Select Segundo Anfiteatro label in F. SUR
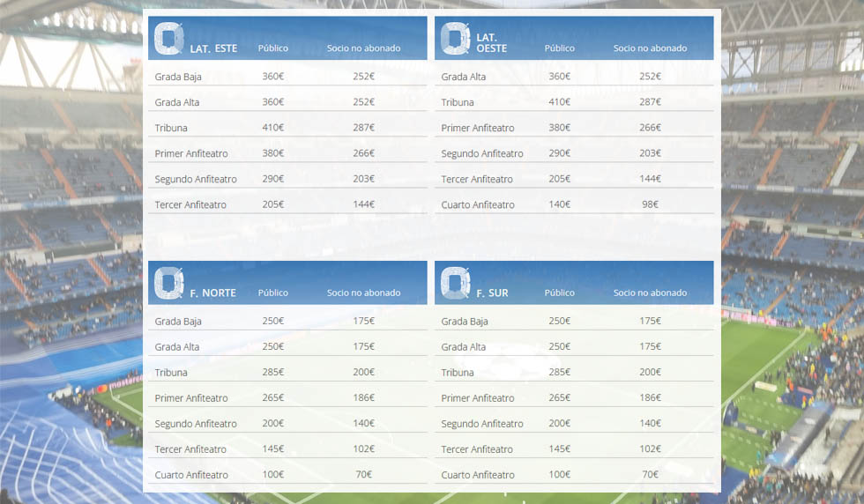This screenshot has width=864, height=504. pyautogui.click(x=482, y=424)
